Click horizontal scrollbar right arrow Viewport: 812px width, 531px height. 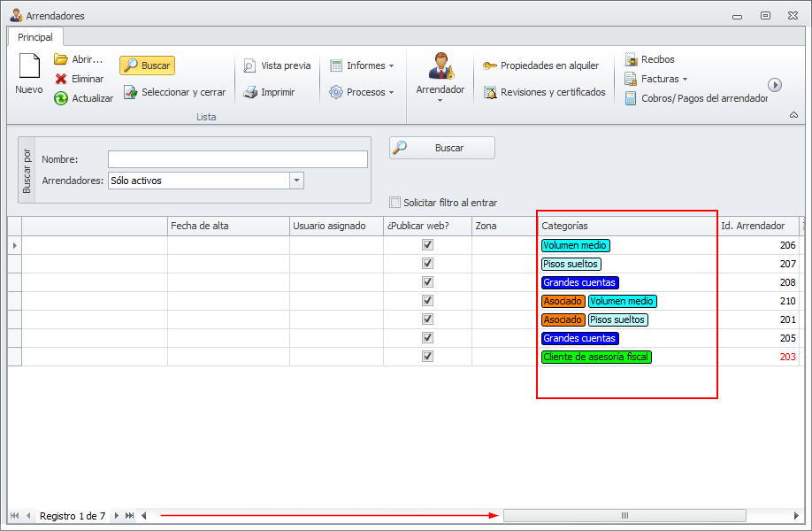(x=796, y=515)
